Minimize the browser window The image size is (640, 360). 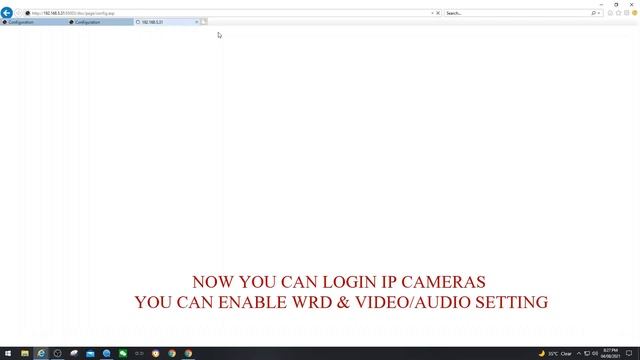pyautogui.click(x=601, y=4)
